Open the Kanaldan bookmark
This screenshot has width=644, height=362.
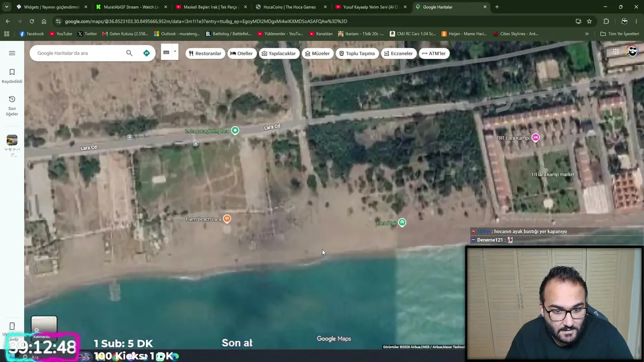pyautogui.click(x=320, y=34)
